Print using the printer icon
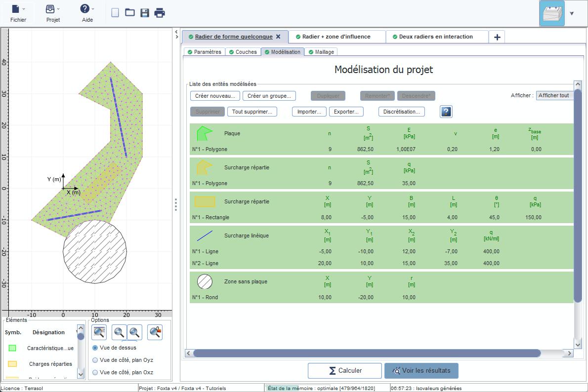The height and width of the screenshot is (392, 588). click(160, 13)
